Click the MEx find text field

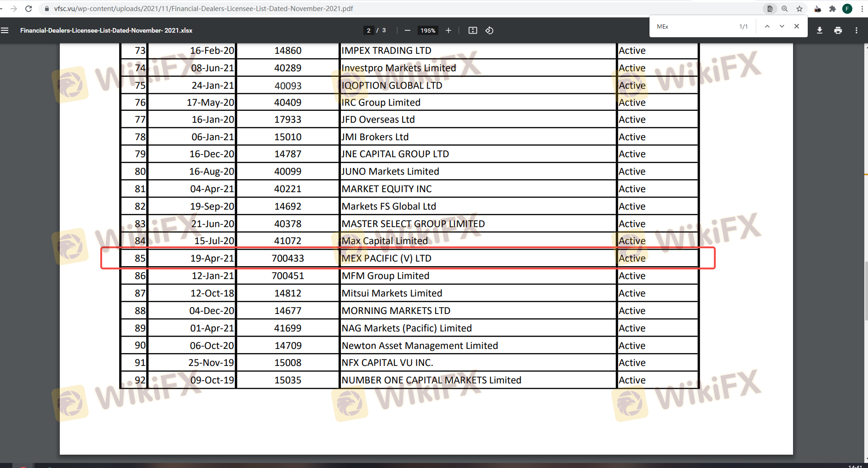tap(695, 26)
